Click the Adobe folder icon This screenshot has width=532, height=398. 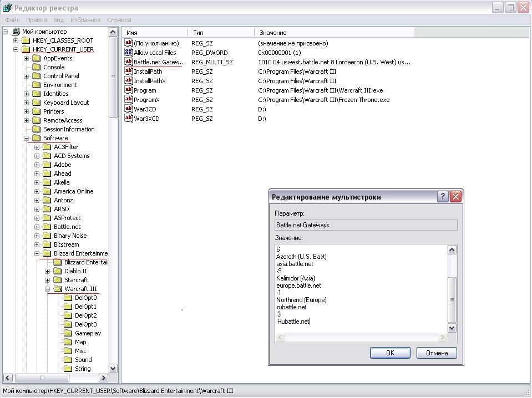click(47, 165)
